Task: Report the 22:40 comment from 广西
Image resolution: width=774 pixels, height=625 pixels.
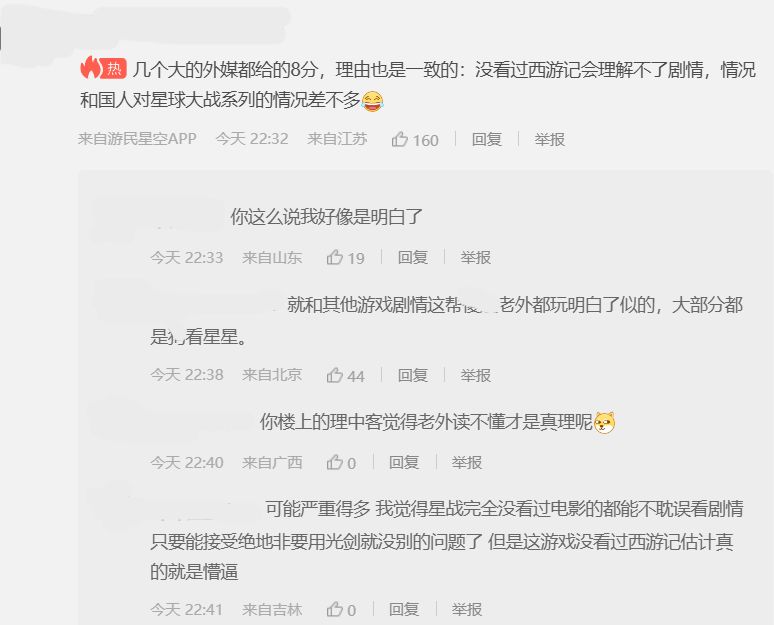Action: click(466, 463)
